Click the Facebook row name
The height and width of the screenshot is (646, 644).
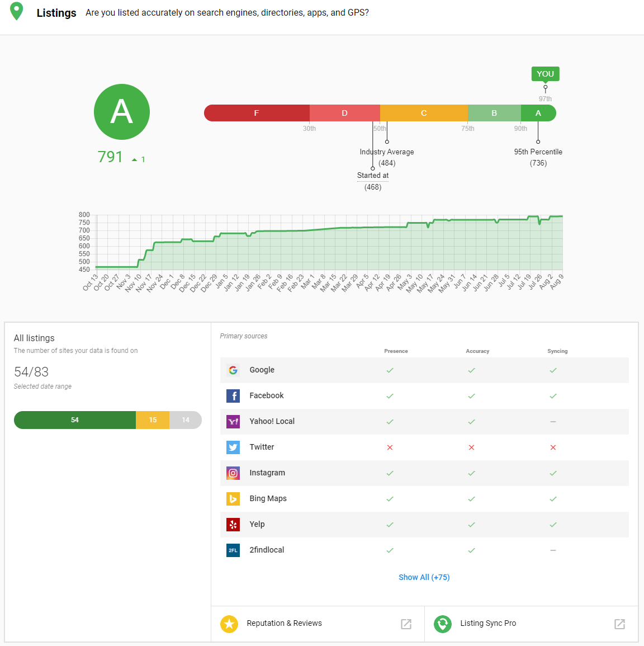pyautogui.click(x=267, y=395)
